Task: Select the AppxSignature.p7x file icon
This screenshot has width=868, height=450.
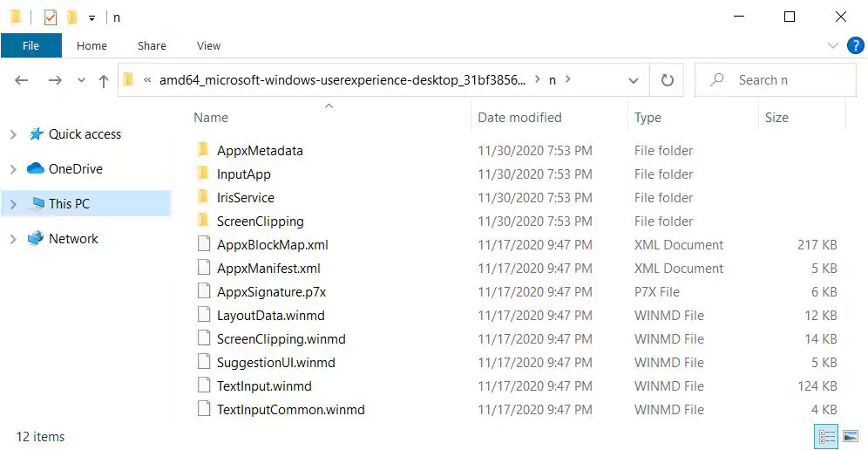Action: (204, 291)
